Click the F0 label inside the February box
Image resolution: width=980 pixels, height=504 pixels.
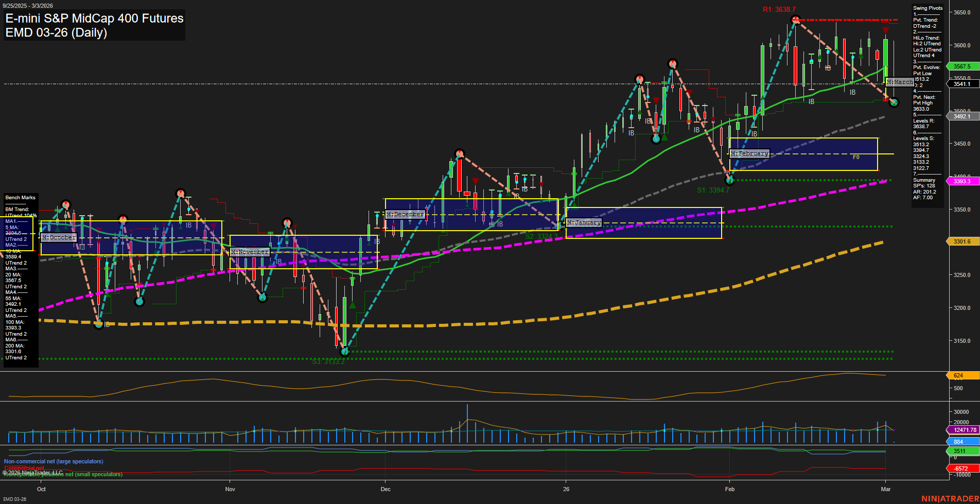(x=856, y=157)
